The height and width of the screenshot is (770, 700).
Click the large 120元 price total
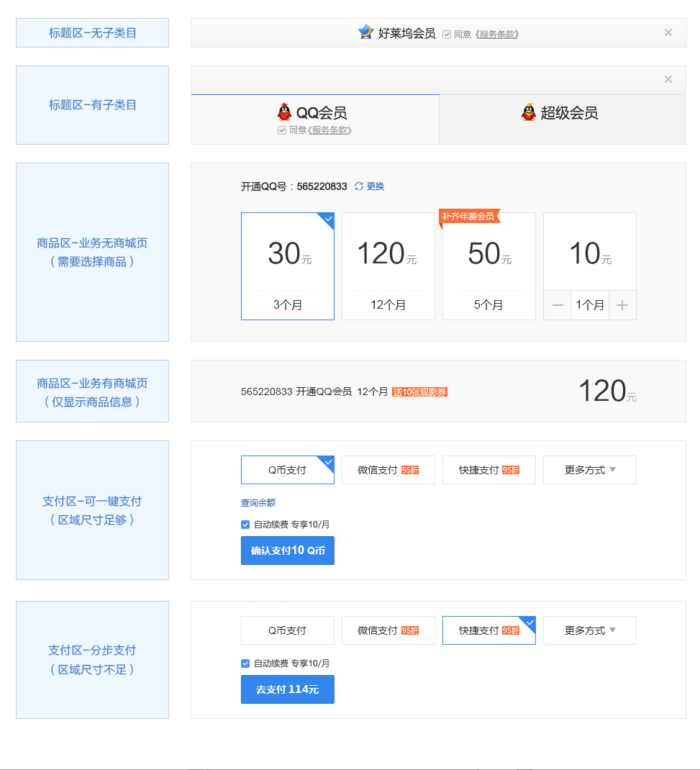click(608, 391)
